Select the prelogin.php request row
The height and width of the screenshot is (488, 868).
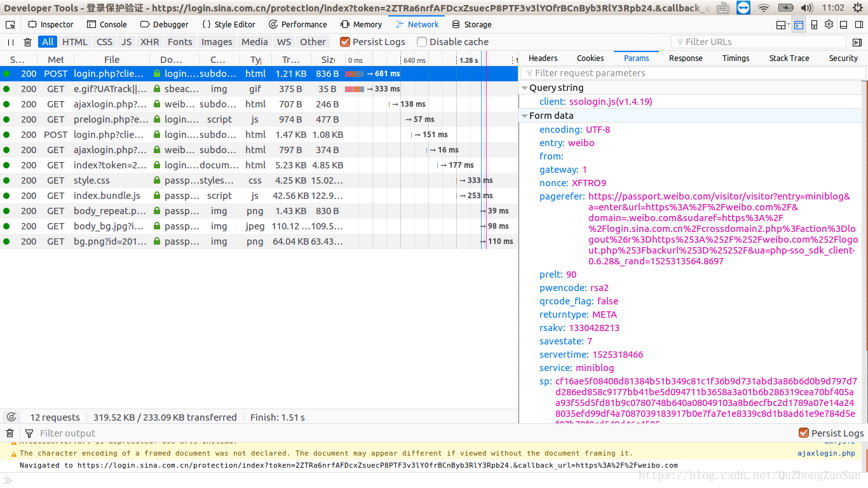click(x=259, y=119)
